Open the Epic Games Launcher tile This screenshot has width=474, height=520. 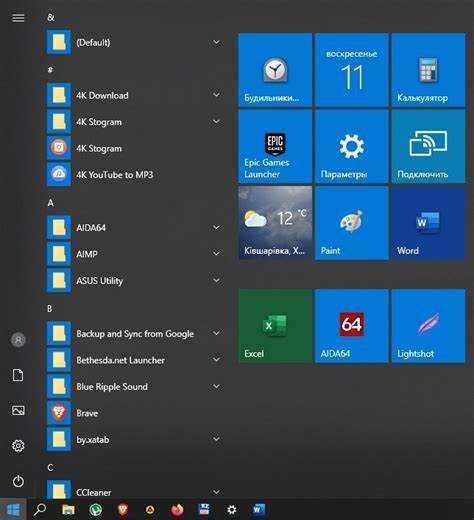[275, 146]
